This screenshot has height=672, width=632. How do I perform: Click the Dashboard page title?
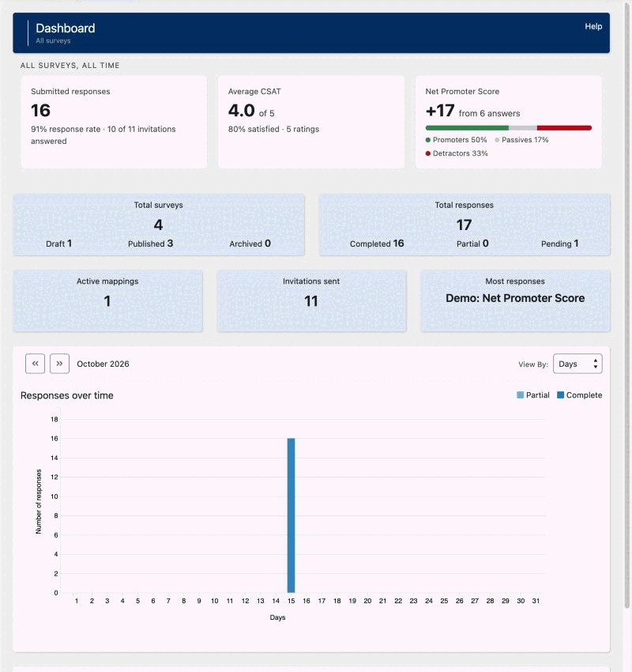[66, 28]
